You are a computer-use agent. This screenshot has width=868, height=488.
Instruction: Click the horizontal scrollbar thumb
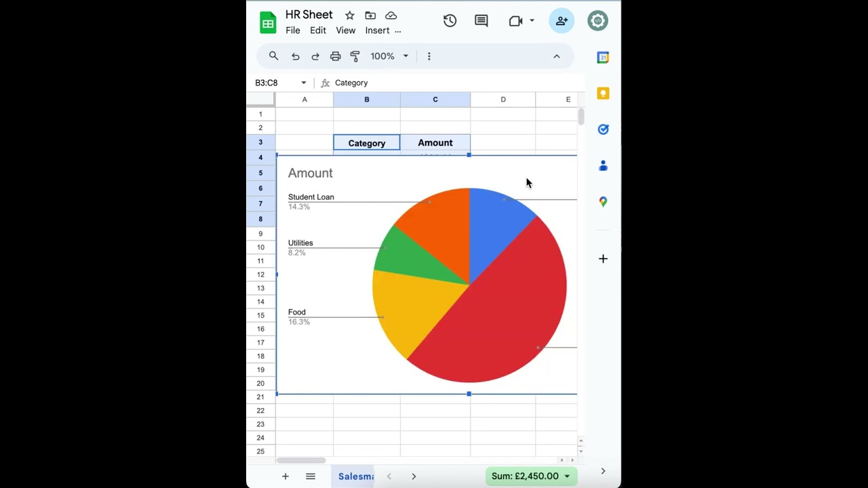(x=301, y=460)
